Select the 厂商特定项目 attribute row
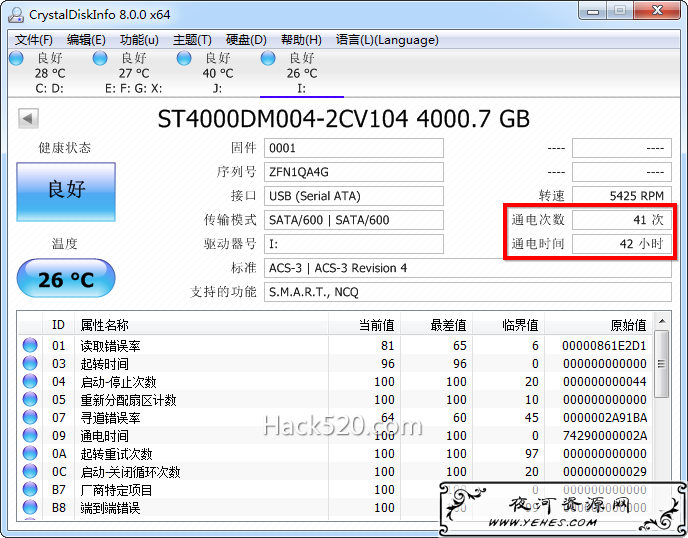This screenshot has height=538, width=688. (x=335, y=490)
